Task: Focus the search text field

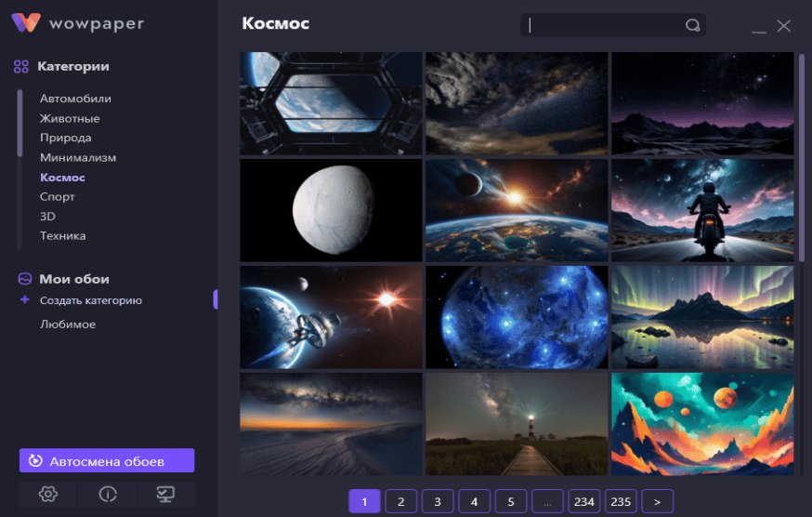Action: tap(604, 26)
